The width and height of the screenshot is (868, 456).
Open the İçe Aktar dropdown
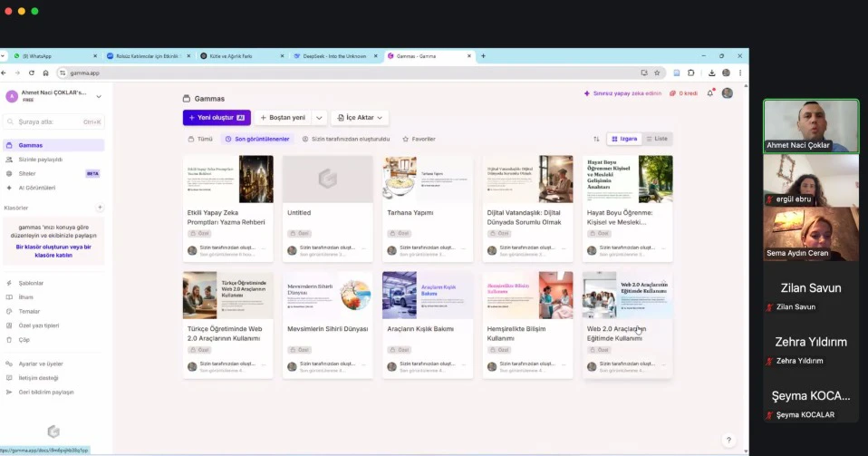[360, 118]
